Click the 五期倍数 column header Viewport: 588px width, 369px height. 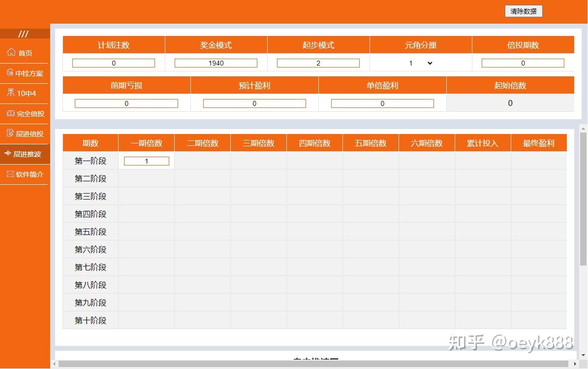(371, 143)
